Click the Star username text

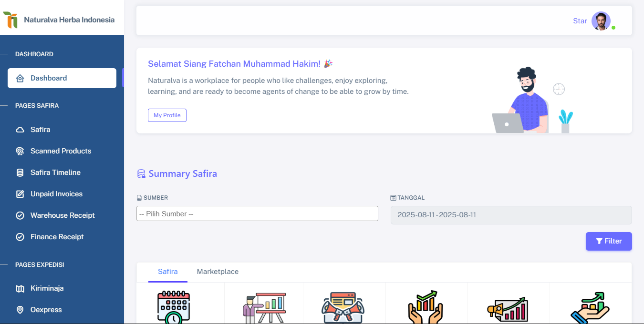(x=580, y=21)
